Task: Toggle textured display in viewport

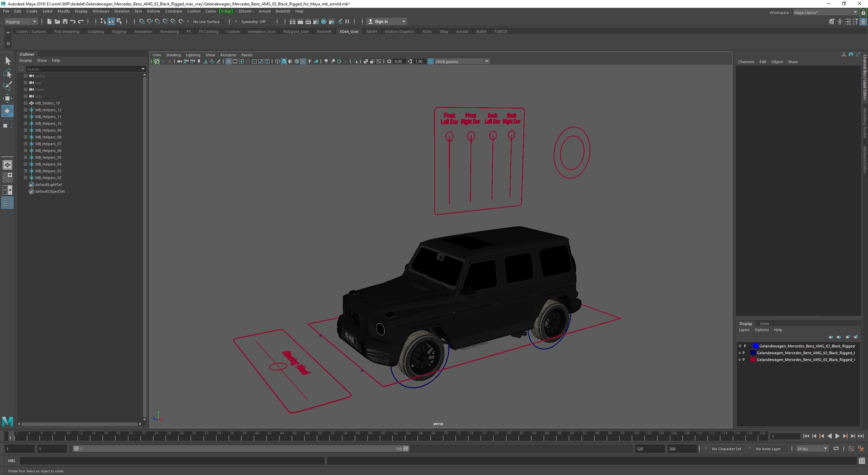Action: point(303,61)
